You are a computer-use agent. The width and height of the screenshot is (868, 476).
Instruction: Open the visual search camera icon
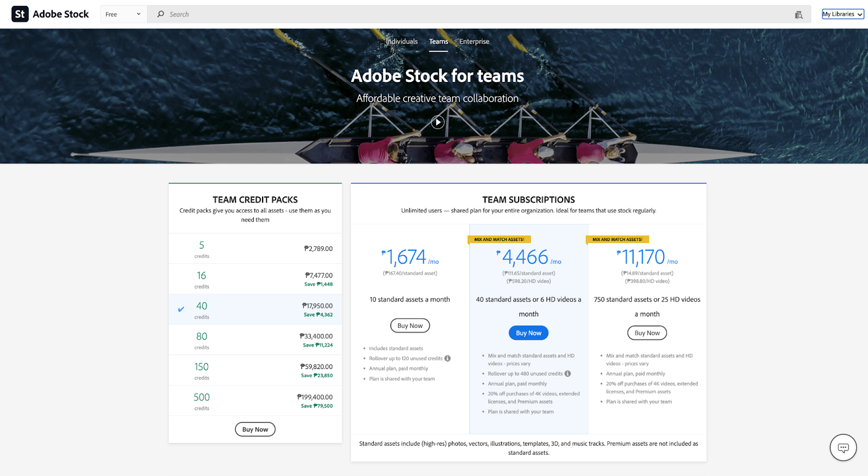[x=799, y=15]
